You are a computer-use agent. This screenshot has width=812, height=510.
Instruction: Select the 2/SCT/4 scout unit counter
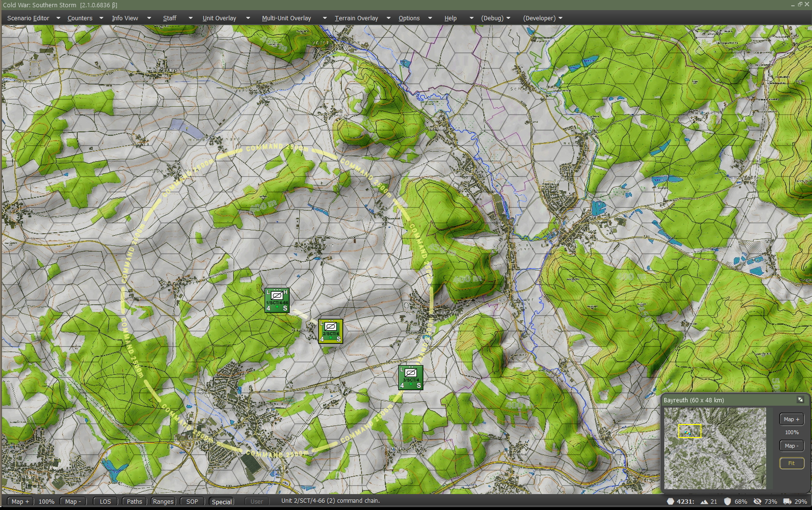coord(331,331)
